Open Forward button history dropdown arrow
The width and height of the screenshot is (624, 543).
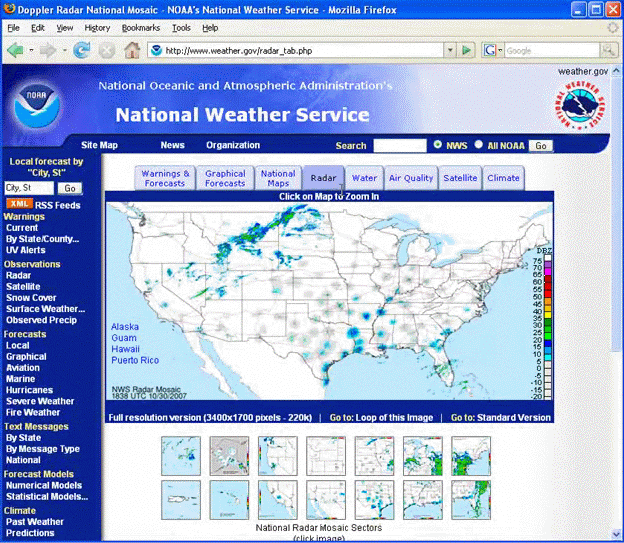point(64,51)
